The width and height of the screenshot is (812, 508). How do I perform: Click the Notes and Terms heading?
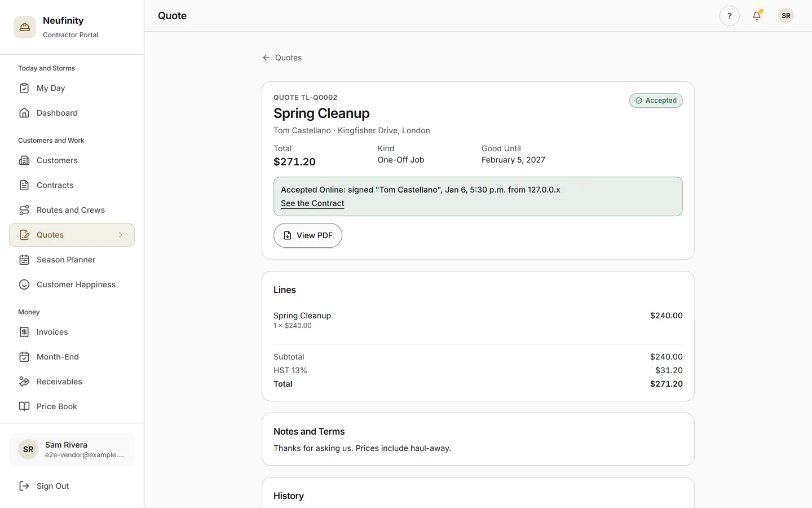(309, 431)
